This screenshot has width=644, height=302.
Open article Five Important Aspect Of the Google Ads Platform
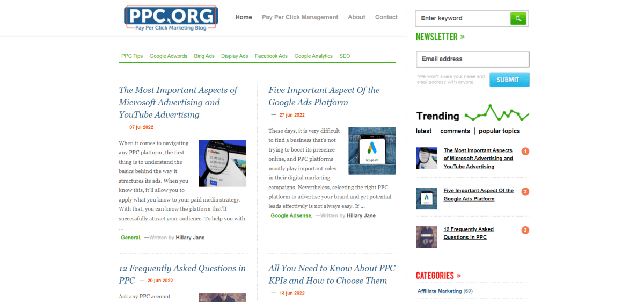pos(324,96)
